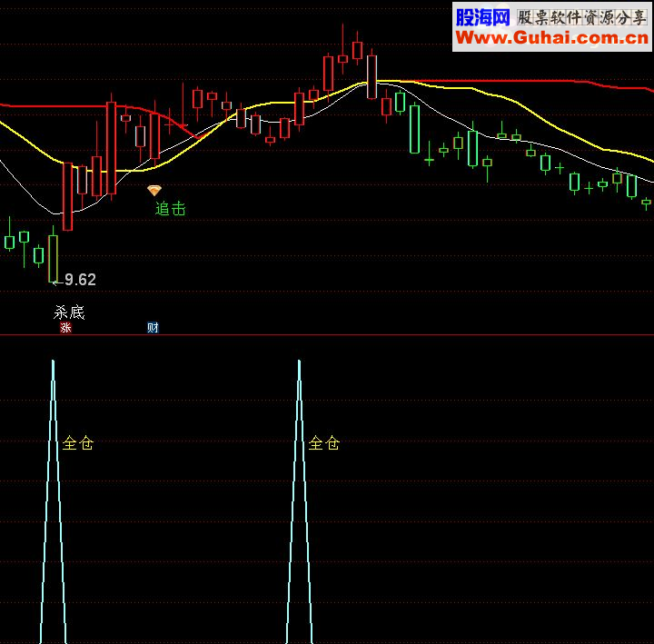Click the first cyan spike peak in the indicator

(x=53, y=362)
